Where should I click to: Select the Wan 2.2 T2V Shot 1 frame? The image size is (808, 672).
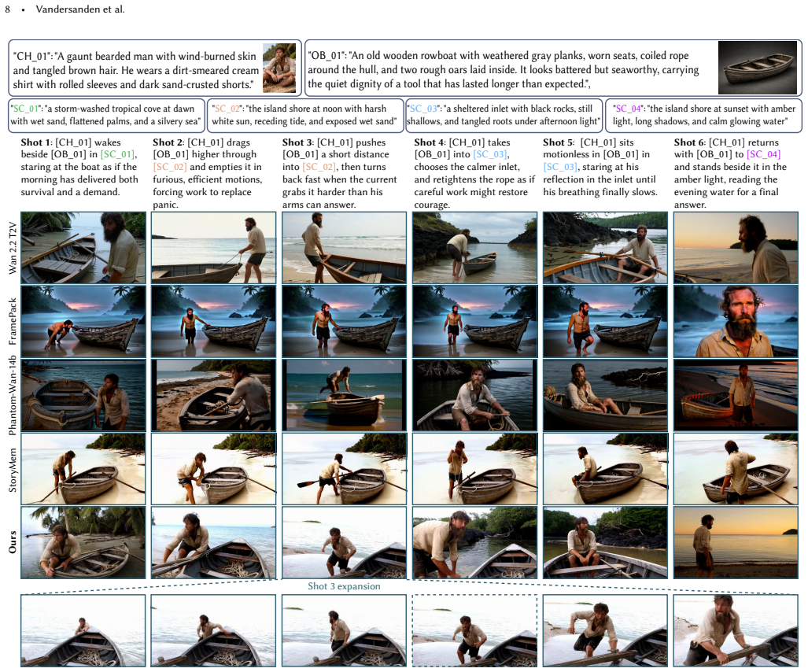(83, 247)
